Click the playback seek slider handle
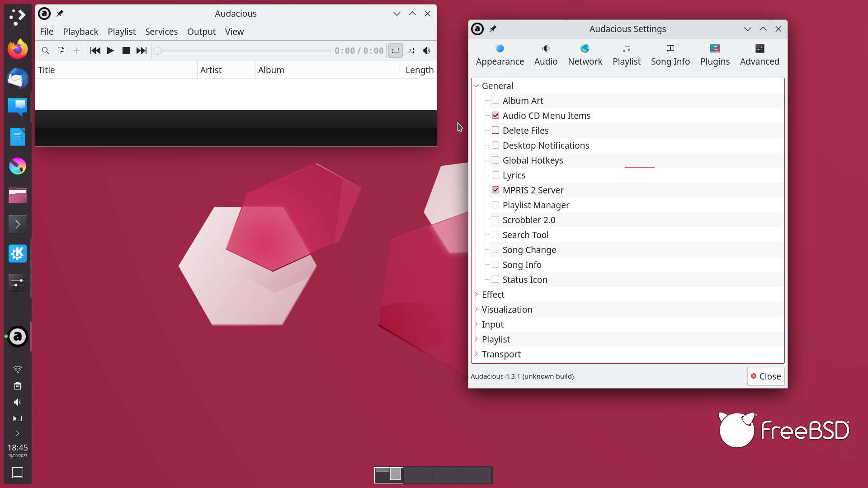This screenshot has height=488, width=868. (x=157, y=51)
